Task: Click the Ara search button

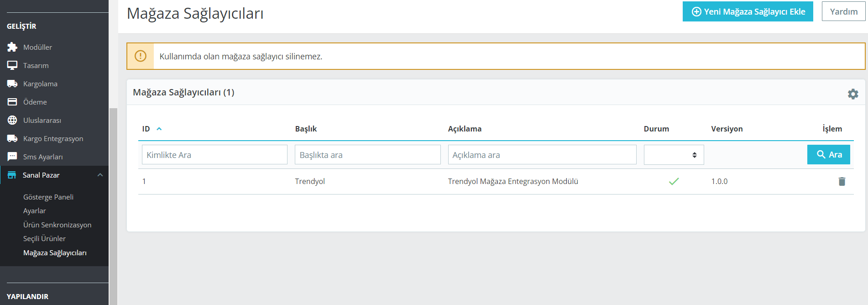Action: [828, 154]
